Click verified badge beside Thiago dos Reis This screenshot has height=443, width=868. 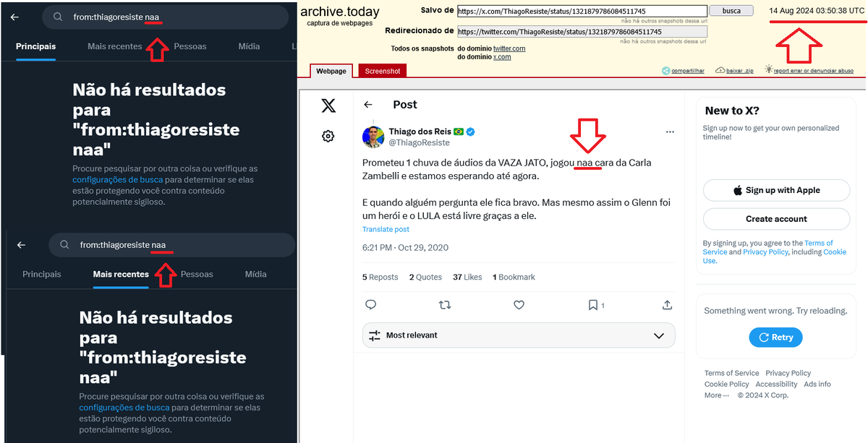470,132
